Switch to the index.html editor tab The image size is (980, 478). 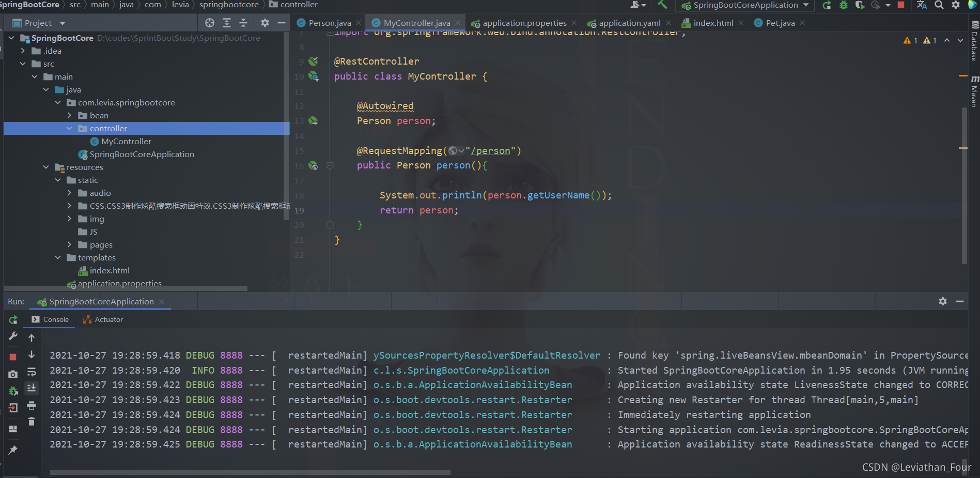(x=713, y=23)
